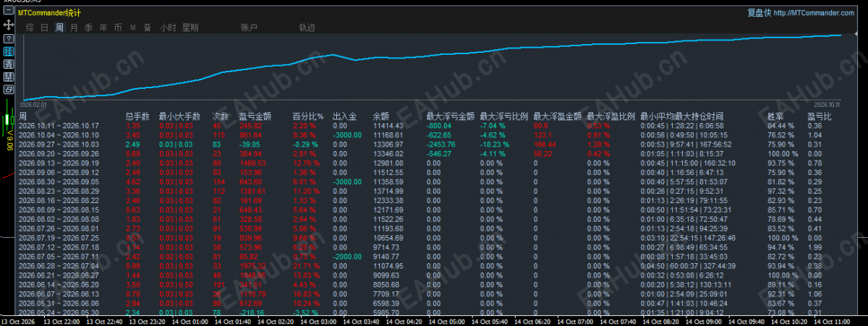
Task: Open the question mark help icon
Action: [9, 38]
